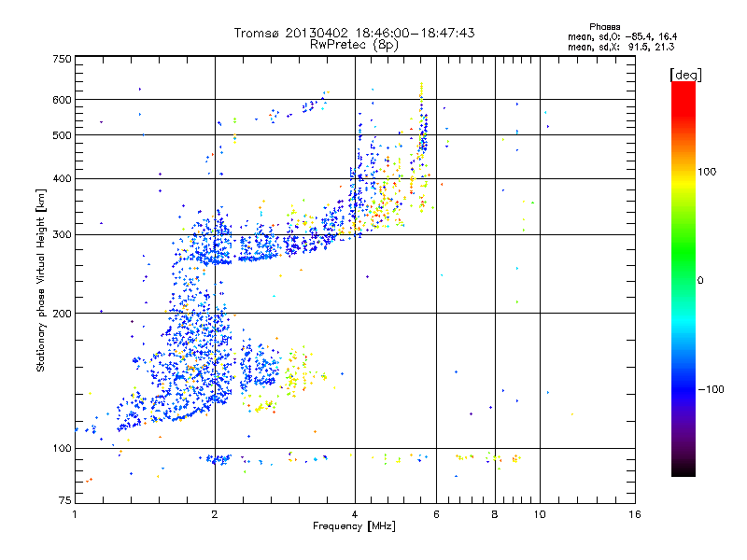Click the x-axis tick label '8'
Screen dimensions: 747x560
pyautogui.click(x=495, y=514)
